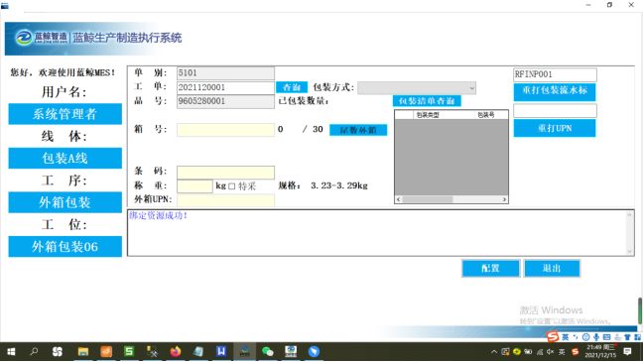Click the log area scrollbar down arrow
644x362 pixels.
[630, 251]
